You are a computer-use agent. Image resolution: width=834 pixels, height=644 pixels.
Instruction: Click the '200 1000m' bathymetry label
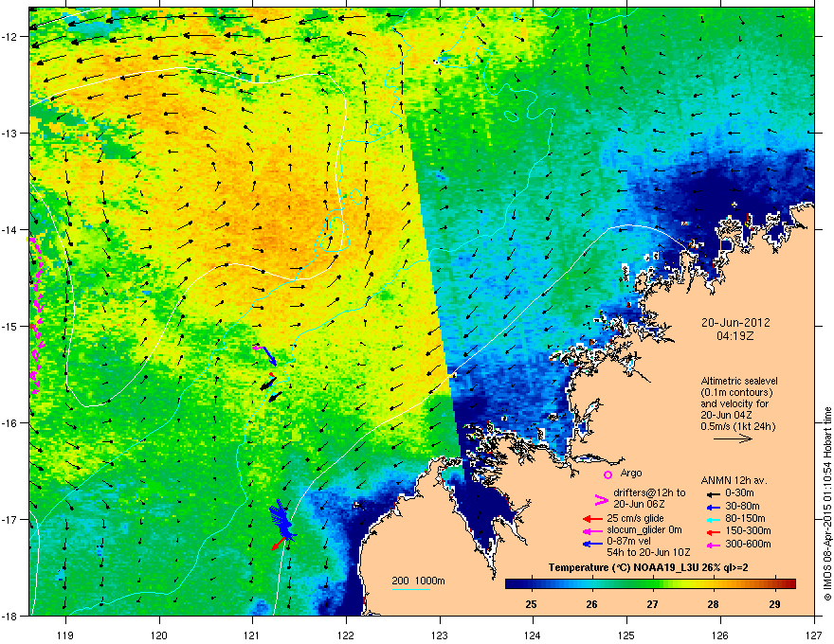(418, 581)
